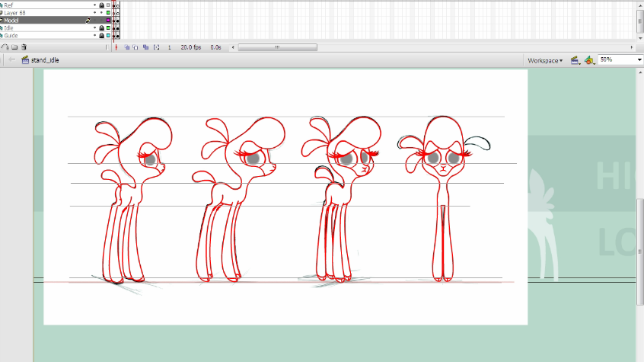Open the Edit Scene clapperboard menu

pyautogui.click(x=575, y=59)
